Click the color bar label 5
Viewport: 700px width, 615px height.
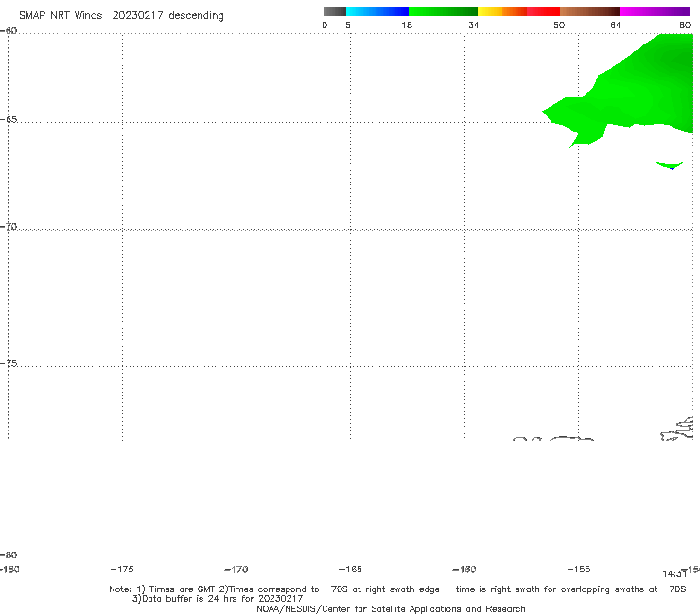[348, 25]
